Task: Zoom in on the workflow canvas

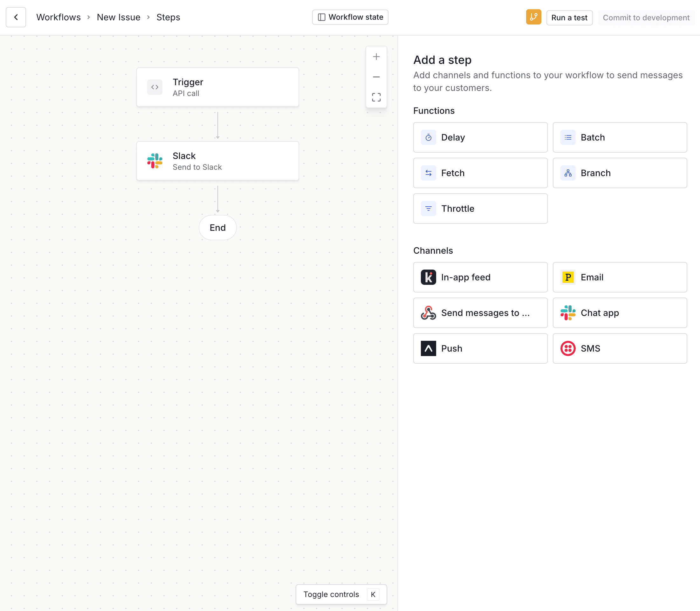Action: [x=376, y=56]
